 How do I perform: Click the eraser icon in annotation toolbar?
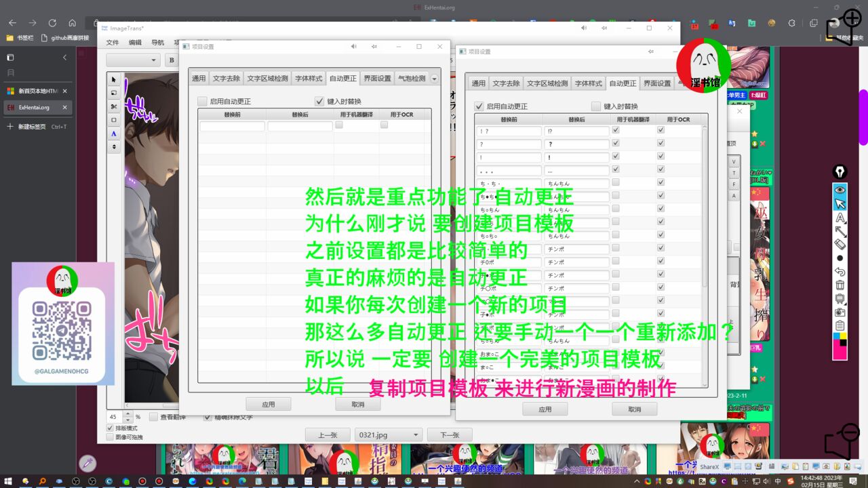pyautogui.click(x=840, y=244)
